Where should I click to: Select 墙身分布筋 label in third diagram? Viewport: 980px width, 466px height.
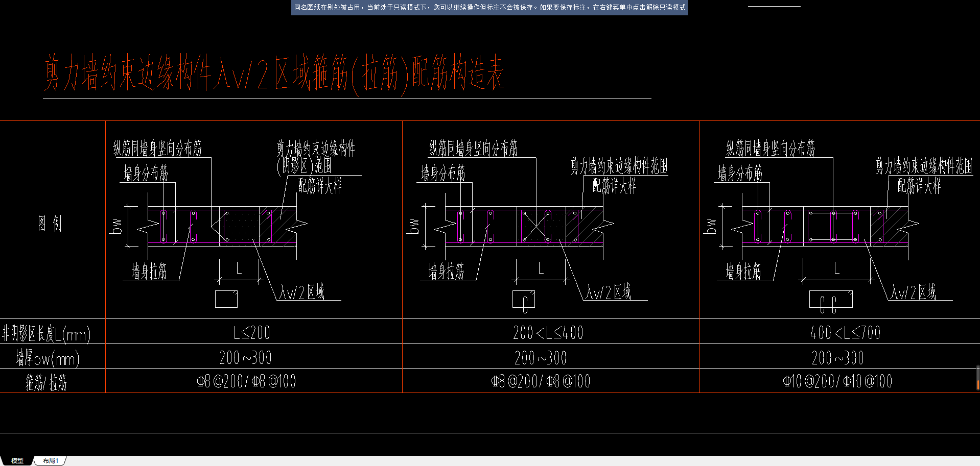740,173
